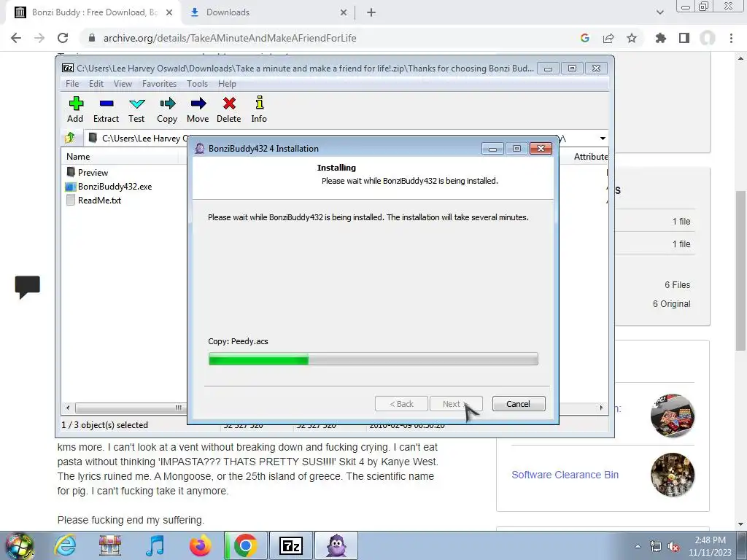Click the Attributes column header in 7-Zip
The width and height of the screenshot is (747, 560).
(x=590, y=157)
